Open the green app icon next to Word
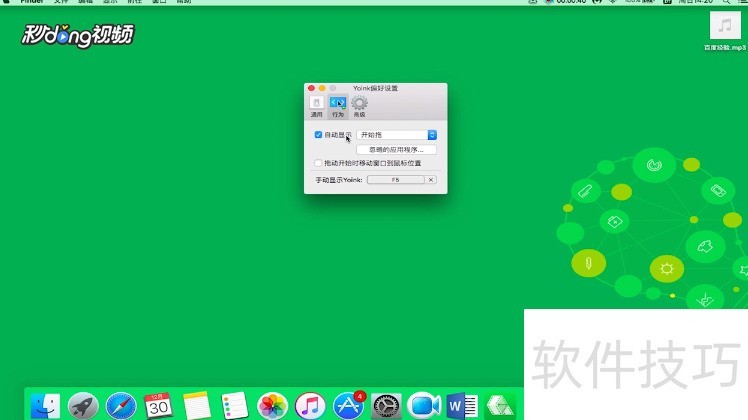The image size is (748, 420). click(x=499, y=406)
